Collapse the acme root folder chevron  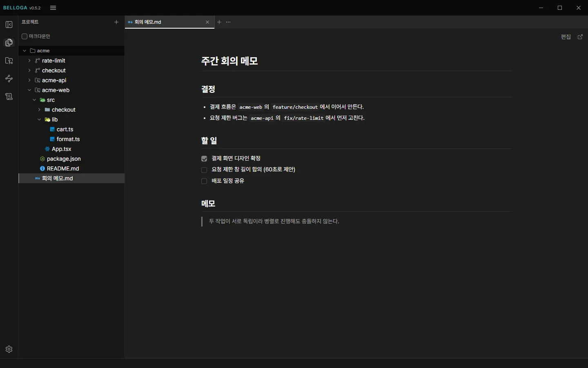tap(24, 51)
